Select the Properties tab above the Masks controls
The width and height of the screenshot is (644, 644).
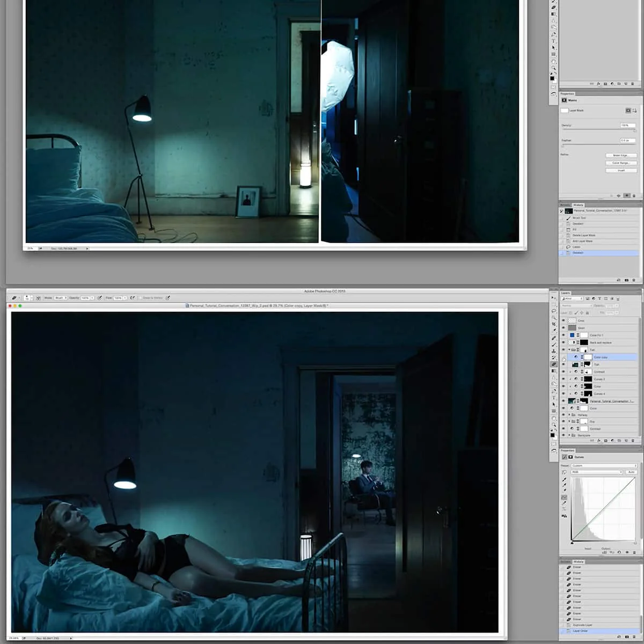(x=567, y=93)
